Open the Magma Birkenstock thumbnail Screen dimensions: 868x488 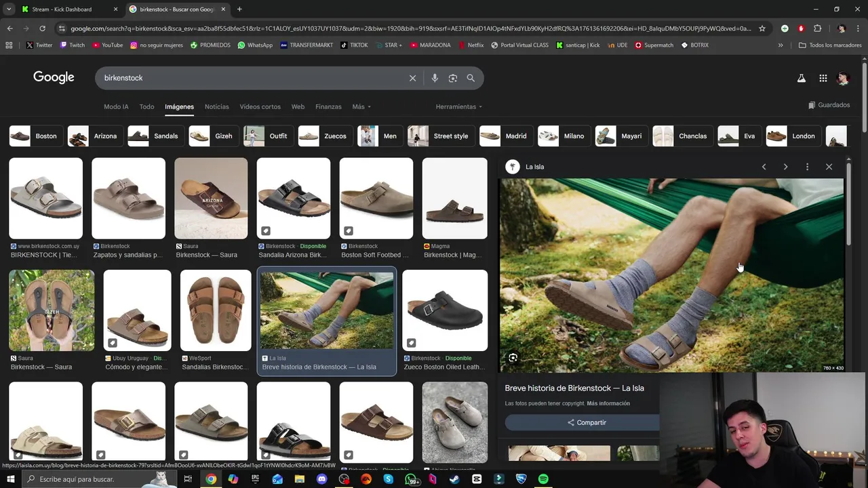[454, 199]
